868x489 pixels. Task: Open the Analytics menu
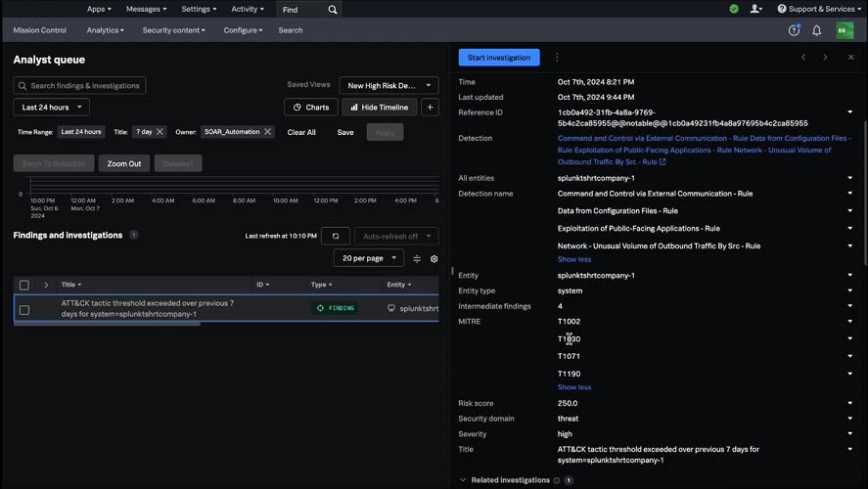(105, 30)
